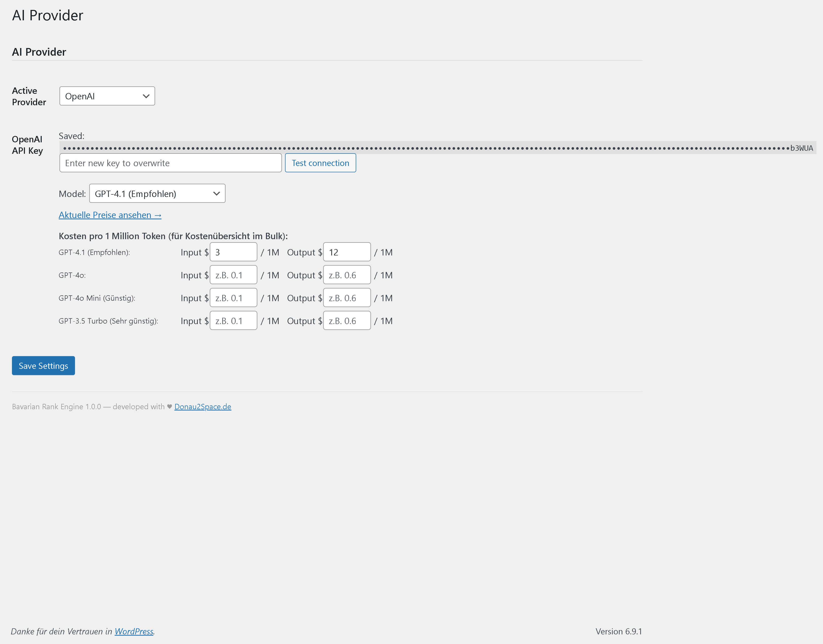
Task: Visit the Donau2Space.de link
Action: point(203,407)
